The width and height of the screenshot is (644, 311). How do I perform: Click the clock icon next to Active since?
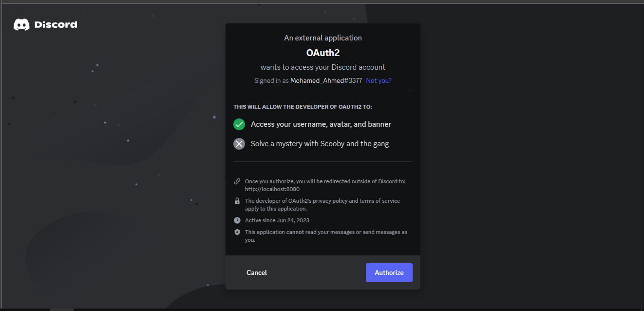coord(237,220)
